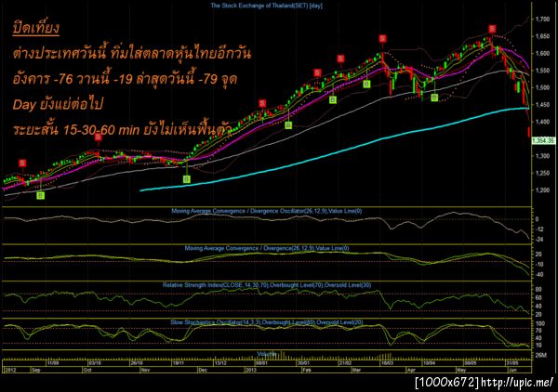
Task: Click the 1,650 price axis label
Action: click(542, 36)
